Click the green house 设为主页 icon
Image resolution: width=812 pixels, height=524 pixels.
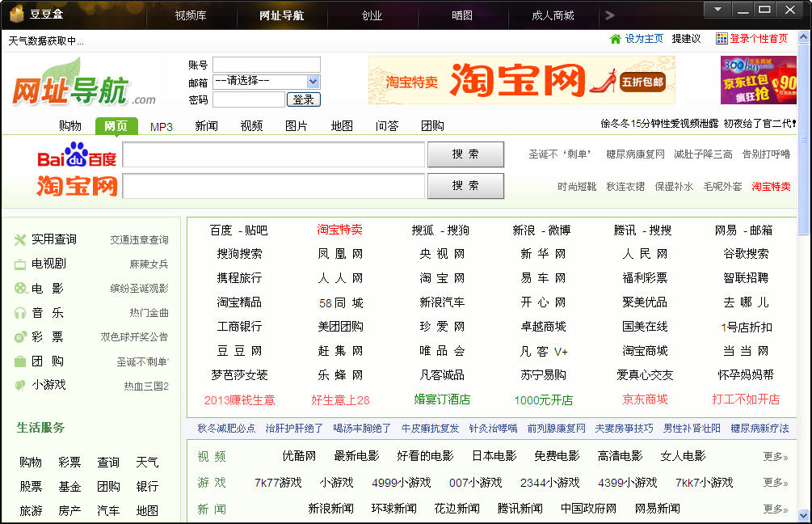(x=616, y=39)
